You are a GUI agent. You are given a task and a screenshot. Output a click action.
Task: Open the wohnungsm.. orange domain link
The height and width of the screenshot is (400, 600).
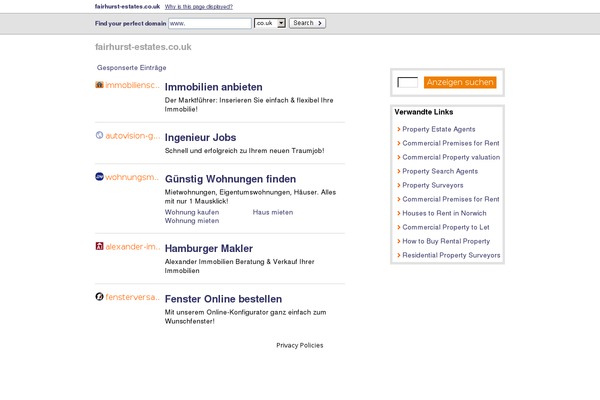(132, 177)
